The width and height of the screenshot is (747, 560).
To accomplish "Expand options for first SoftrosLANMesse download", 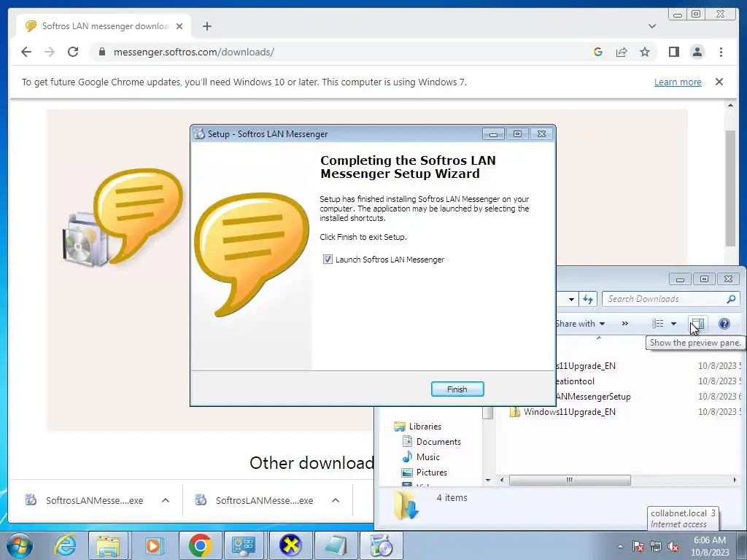I will click(166, 500).
